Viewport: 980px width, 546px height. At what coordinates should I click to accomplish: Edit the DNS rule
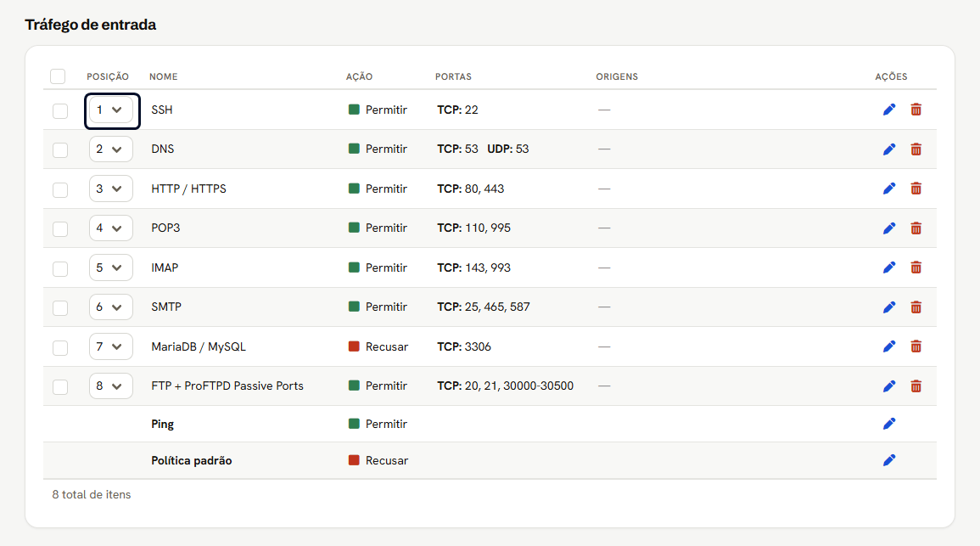coord(889,149)
